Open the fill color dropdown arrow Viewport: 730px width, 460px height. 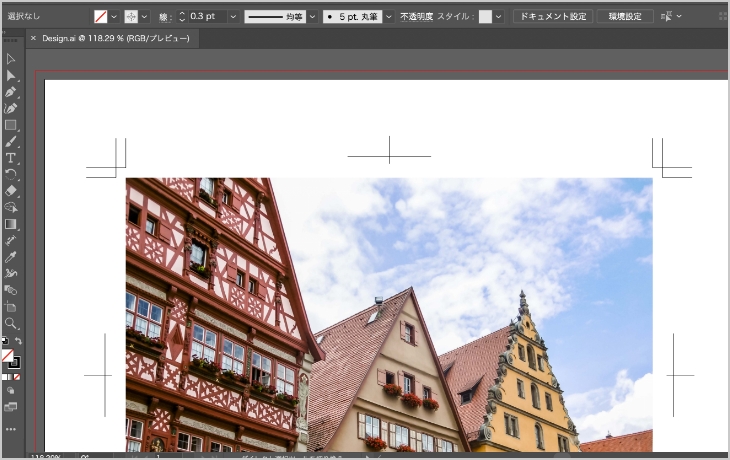coord(114,17)
